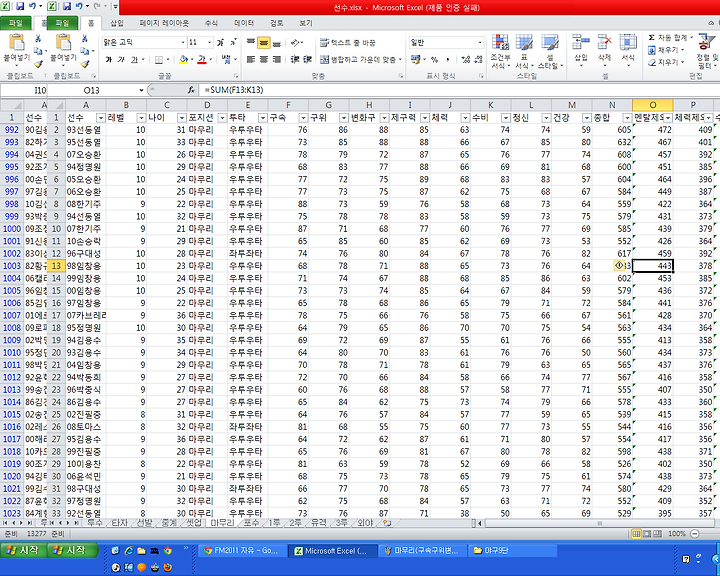Click the zoom out minus button

pyautogui.click(x=695, y=534)
